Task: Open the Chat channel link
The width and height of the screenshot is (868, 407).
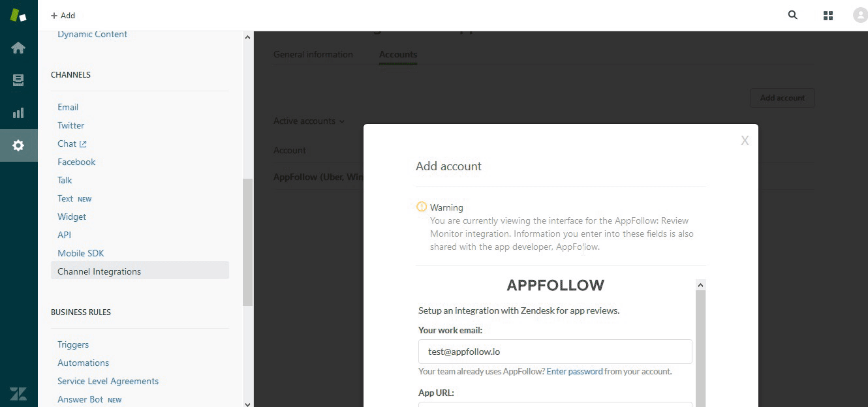Action: (67, 143)
